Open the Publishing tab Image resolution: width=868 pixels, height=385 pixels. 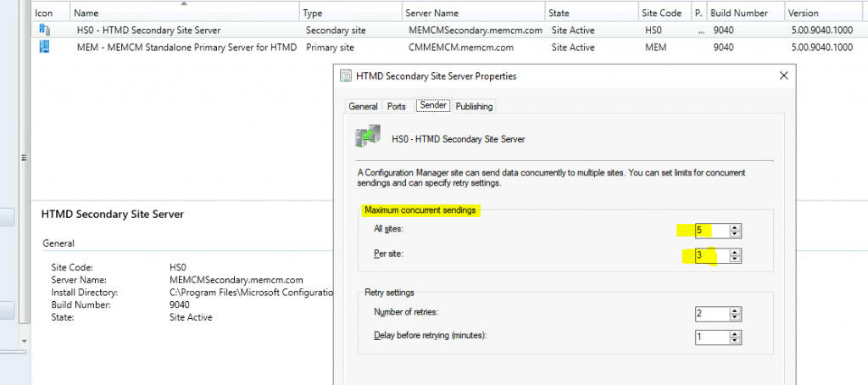click(x=474, y=106)
